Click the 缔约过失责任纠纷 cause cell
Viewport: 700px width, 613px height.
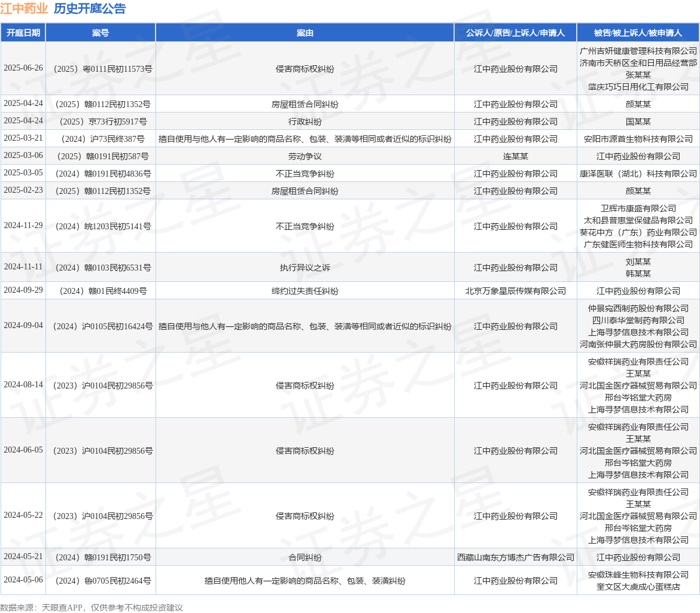coord(305,292)
